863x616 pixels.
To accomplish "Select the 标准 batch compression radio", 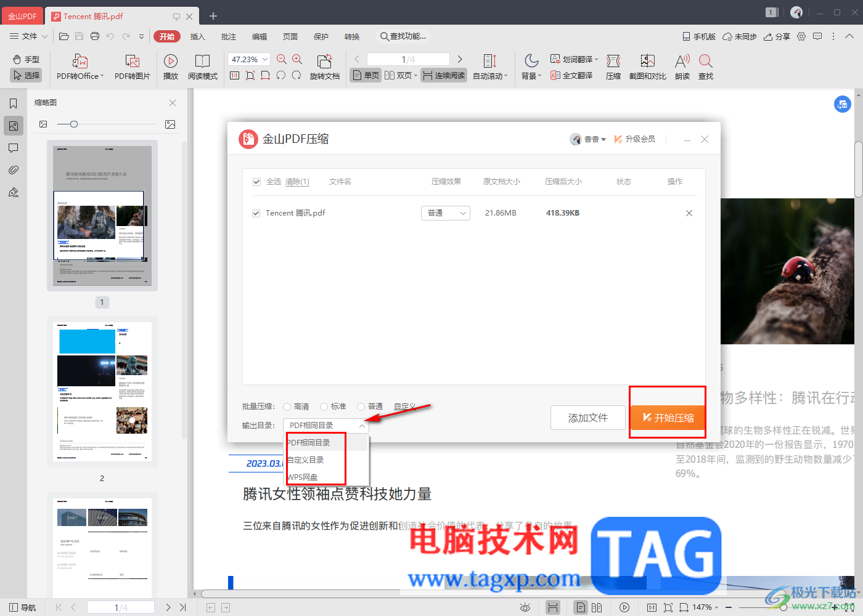I will point(324,407).
